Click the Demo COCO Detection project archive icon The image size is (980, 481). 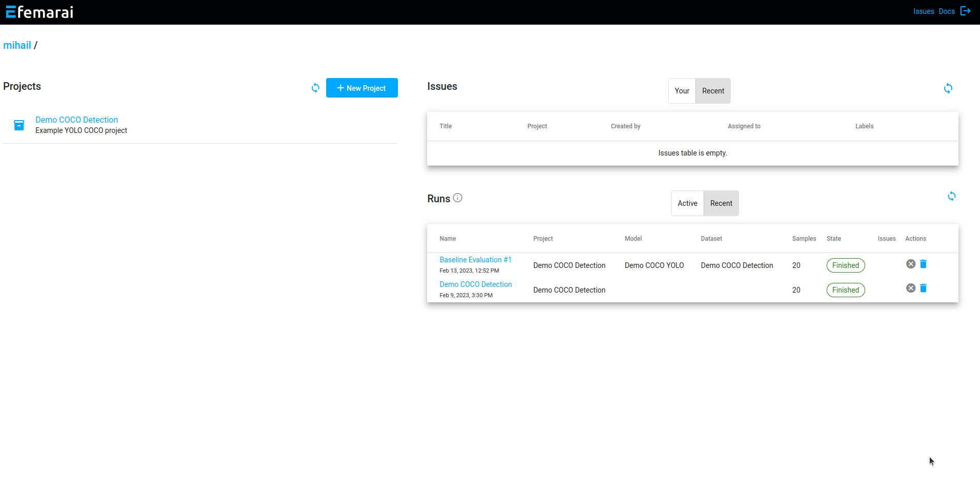coord(19,125)
